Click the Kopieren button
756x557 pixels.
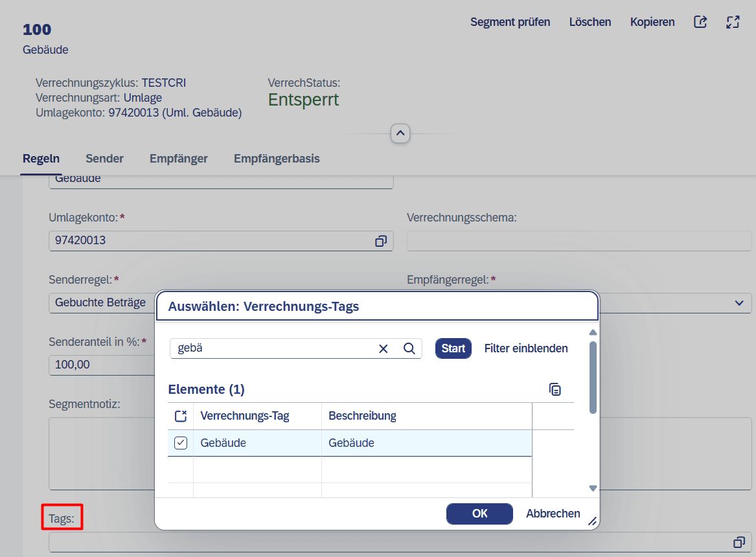click(652, 22)
